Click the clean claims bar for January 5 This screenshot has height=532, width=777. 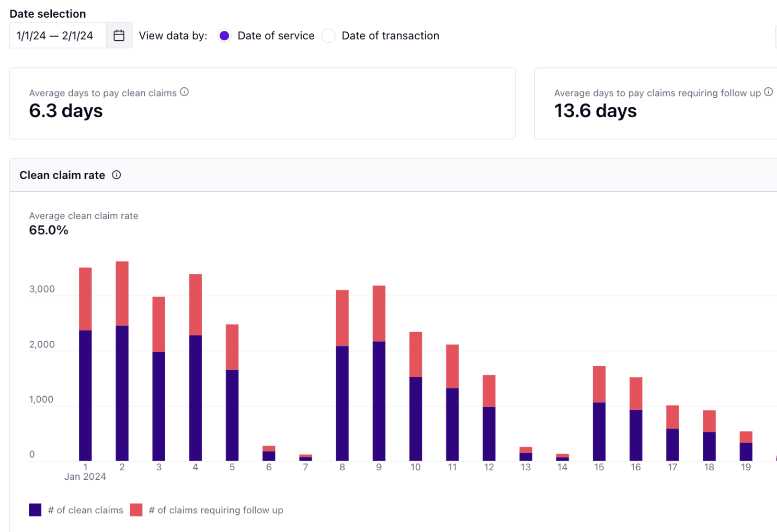coord(232,415)
